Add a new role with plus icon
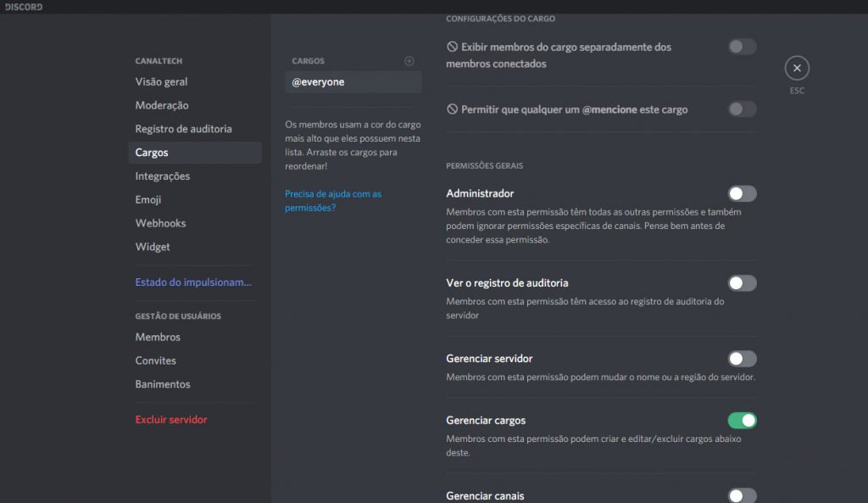This screenshot has height=503, width=868. pyautogui.click(x=409, y=61)
